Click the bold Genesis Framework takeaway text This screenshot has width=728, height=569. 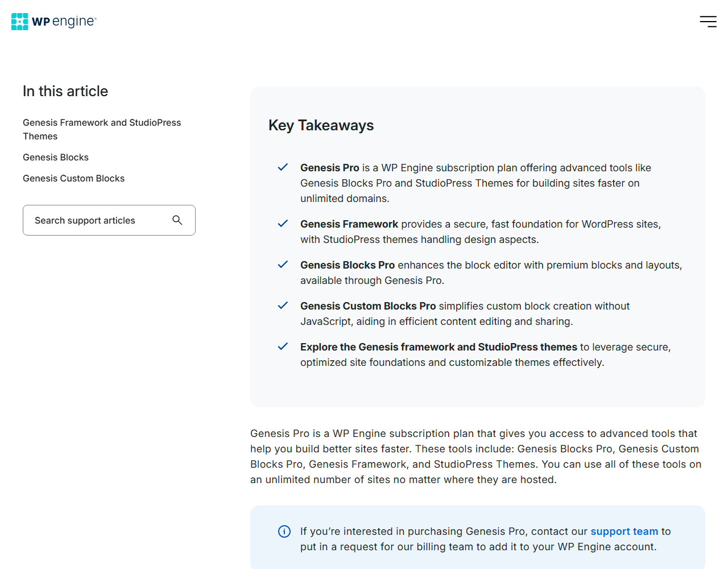(x=349, y=224)
